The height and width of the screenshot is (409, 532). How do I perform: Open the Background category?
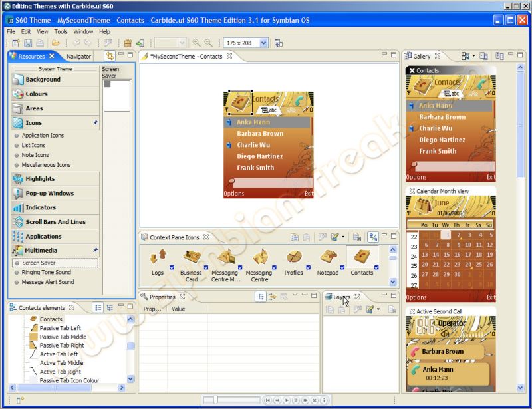coord(55,79)
